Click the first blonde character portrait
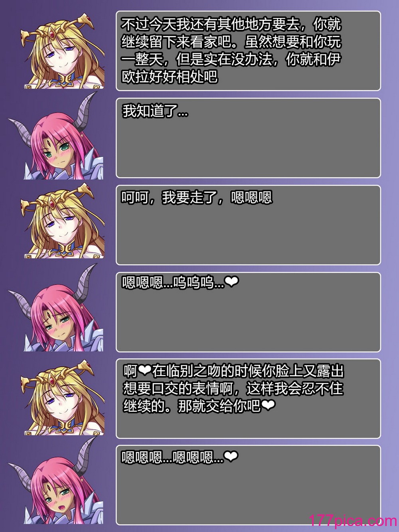The height and width of the screenshot is (532, 399). [62, 51]
